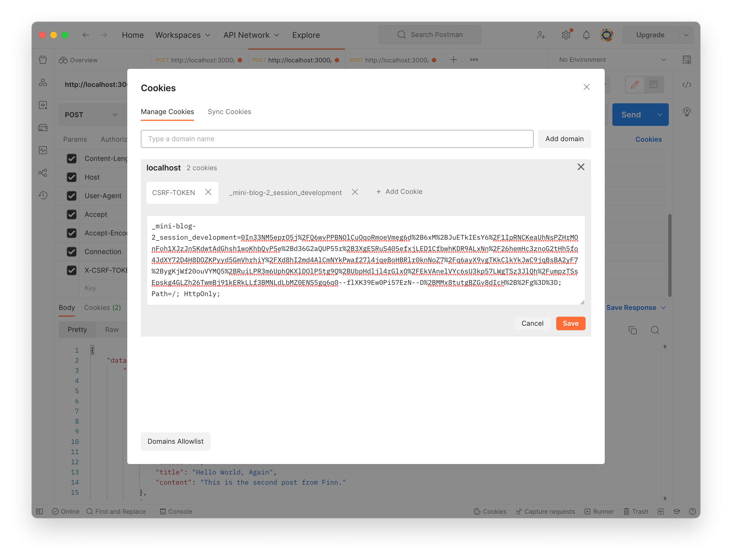Open the lightbulb info icon
Image resolution: width=732 pixels, height=560 pixels.
click(687, 111)
